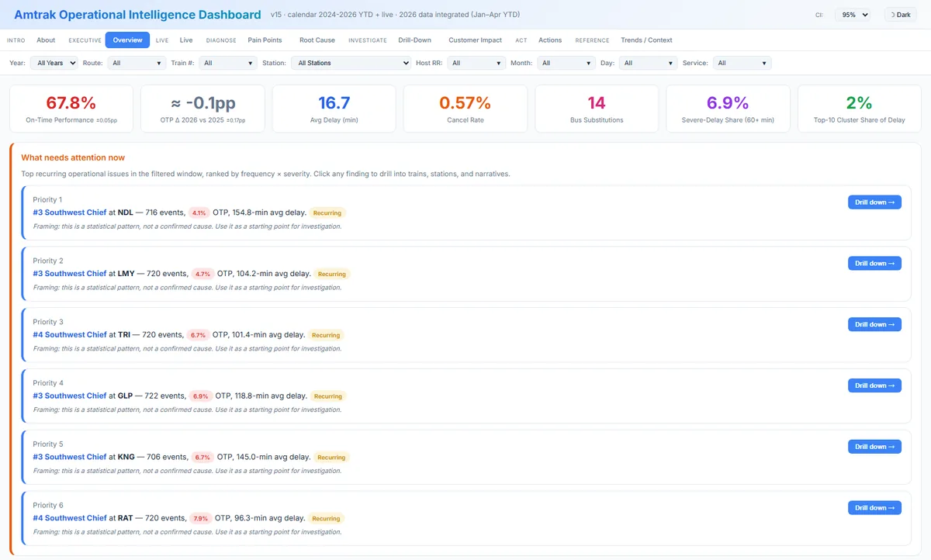The width and height of the screenshot is (931, 560).
Task: Click the 16.7 Avg Delay card
Action: tap(334, 109)
